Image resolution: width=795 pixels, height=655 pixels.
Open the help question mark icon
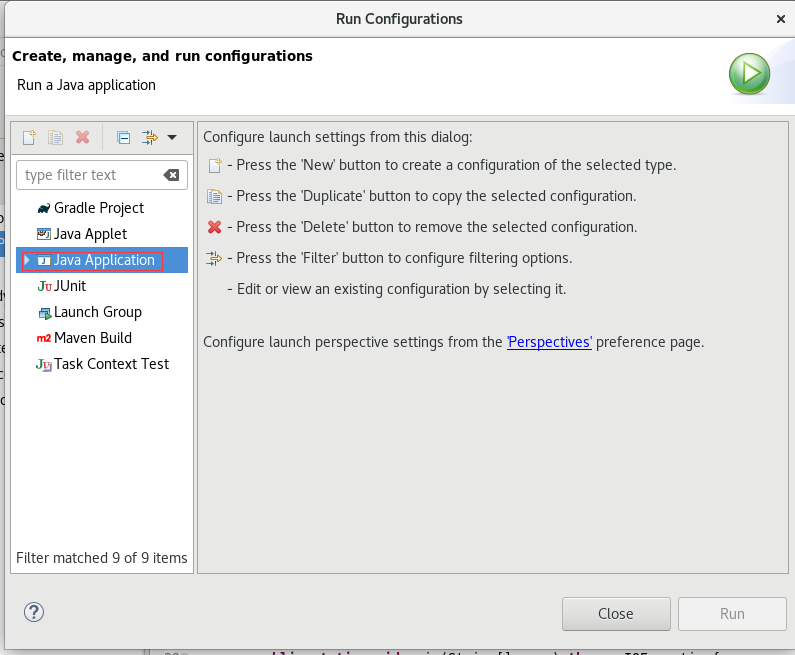click(x=34, y=612)
